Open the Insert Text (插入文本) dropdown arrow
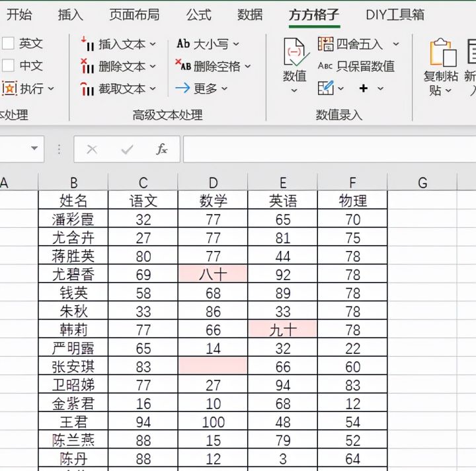This screenshot has height=471, width=476. [x=153, y=44]
